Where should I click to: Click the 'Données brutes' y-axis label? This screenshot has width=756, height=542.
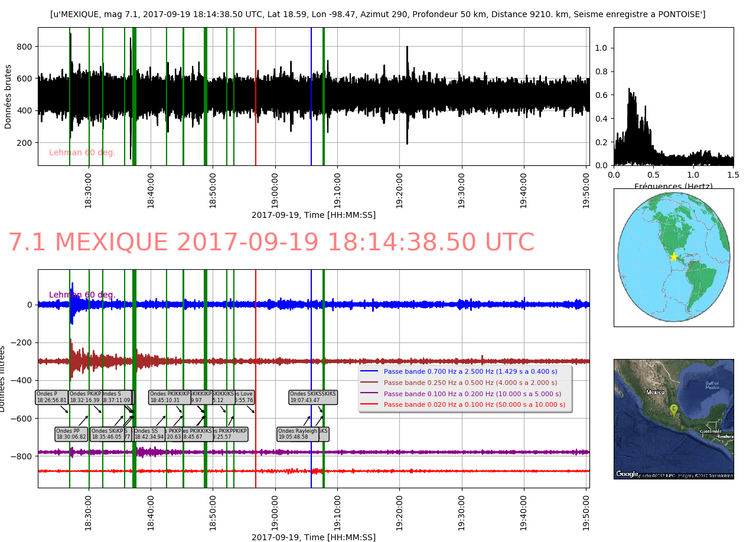[x=8, y=96]
